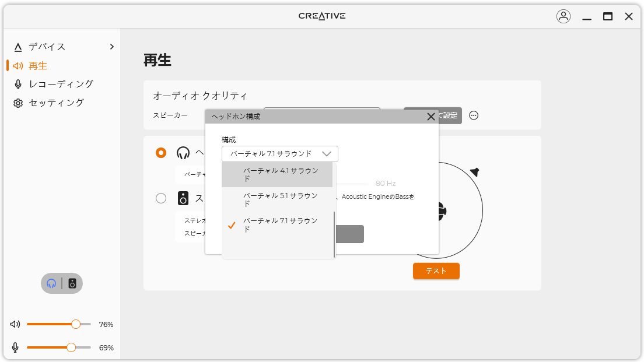644x362 pixels.
Task: Select the headphone output radio button
Action: [x=161, y=153]
